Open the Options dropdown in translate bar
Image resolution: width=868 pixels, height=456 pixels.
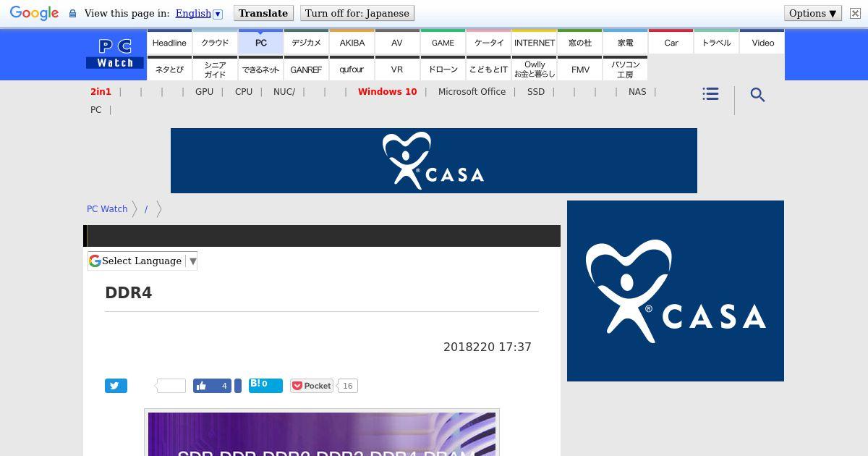[x=813, y=13]
